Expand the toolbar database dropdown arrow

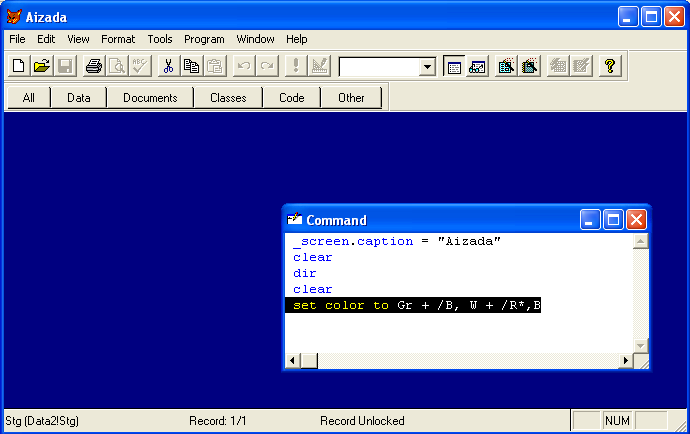tap(427, 67)
